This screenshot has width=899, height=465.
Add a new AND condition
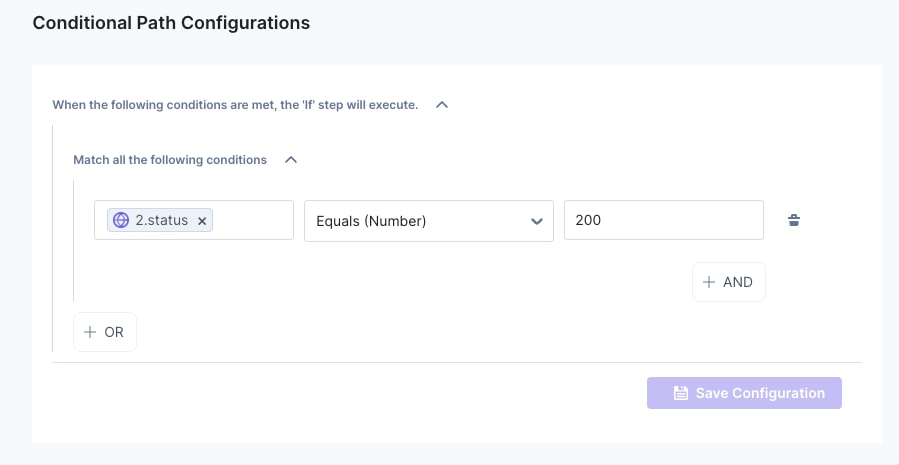point(728,282)
